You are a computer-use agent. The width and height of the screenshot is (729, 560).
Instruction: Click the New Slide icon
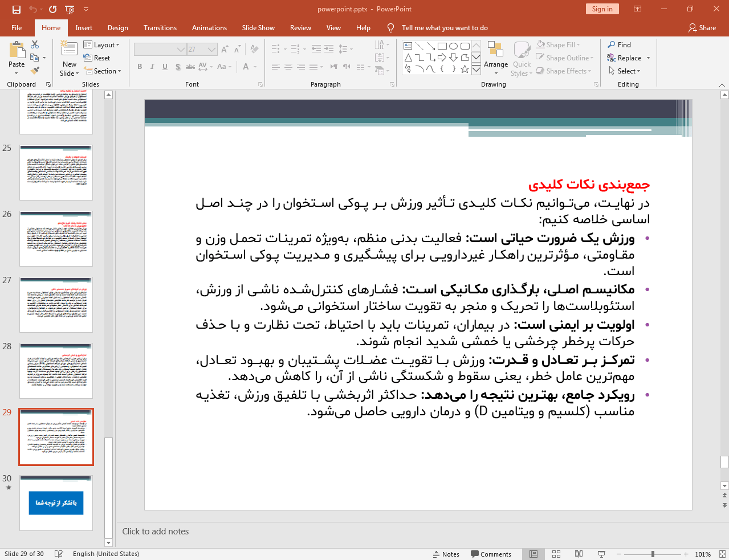[69, 50]
